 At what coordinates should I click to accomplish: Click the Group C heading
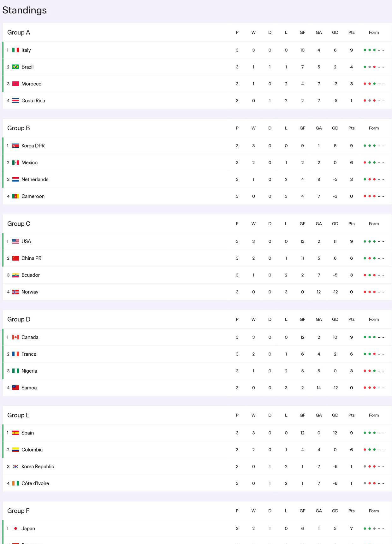tap(19, 224)
